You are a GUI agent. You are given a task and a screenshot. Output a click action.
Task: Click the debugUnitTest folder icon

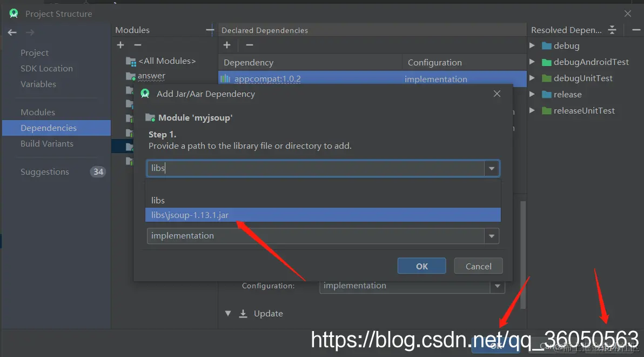(546, 78)
